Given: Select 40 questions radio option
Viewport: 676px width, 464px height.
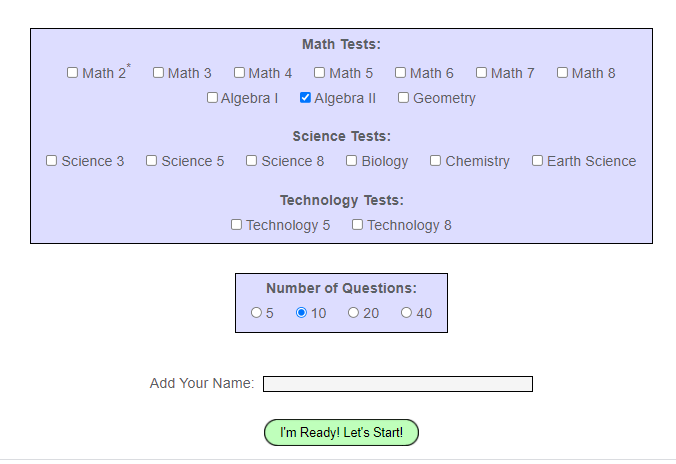Looking at the screenshot, I should pyautogui.click(x=406, y=312).
